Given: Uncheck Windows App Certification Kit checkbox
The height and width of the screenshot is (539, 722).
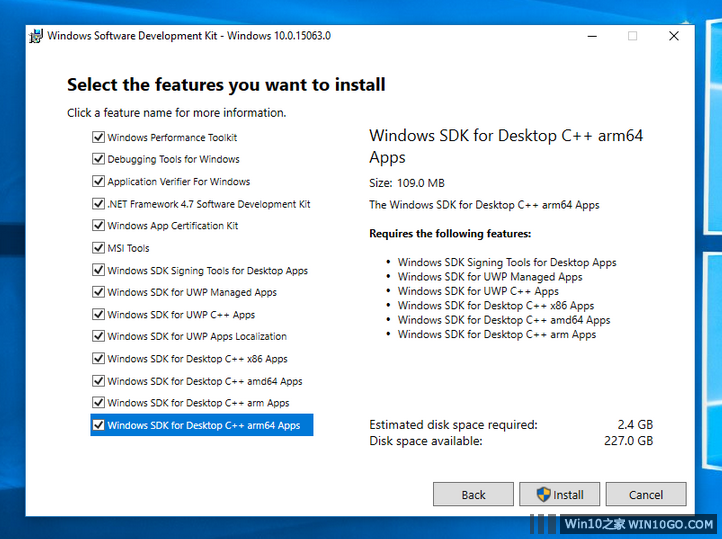Looking at the screenshot, I should [x=98, y=226].
